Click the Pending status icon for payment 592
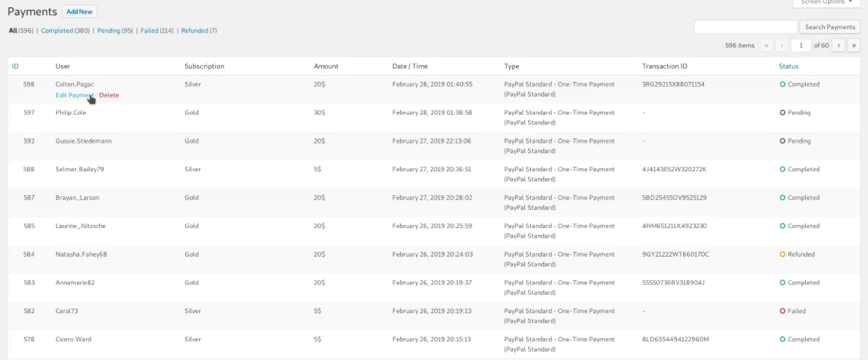Image resolution: width=868 pixels, height=360 pixels. (782, 141)
